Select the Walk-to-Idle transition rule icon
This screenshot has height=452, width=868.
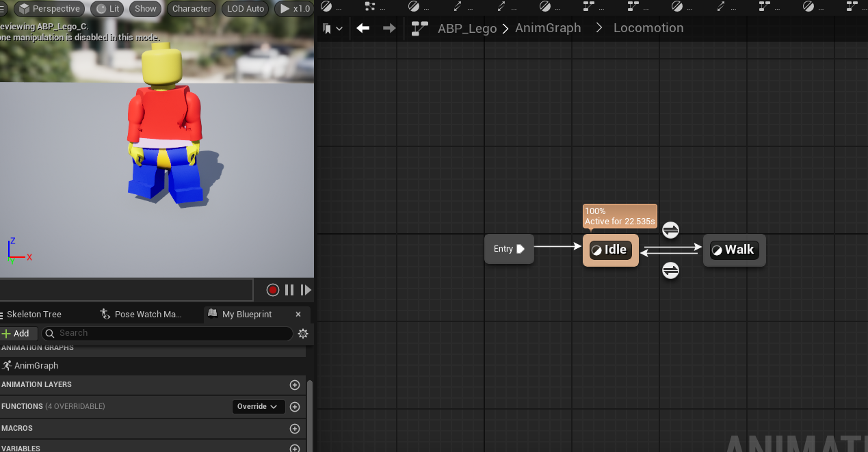point(670,271)
